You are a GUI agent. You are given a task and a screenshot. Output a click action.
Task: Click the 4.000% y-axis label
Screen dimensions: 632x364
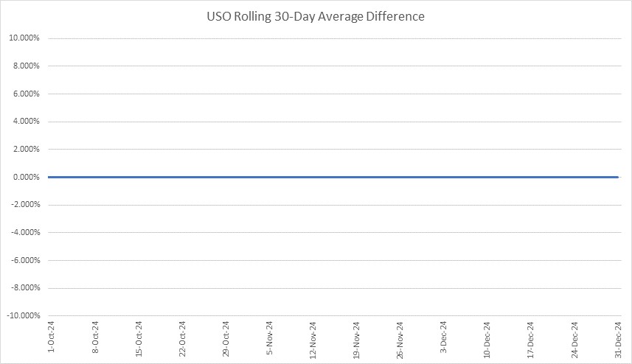coord(25,122)
